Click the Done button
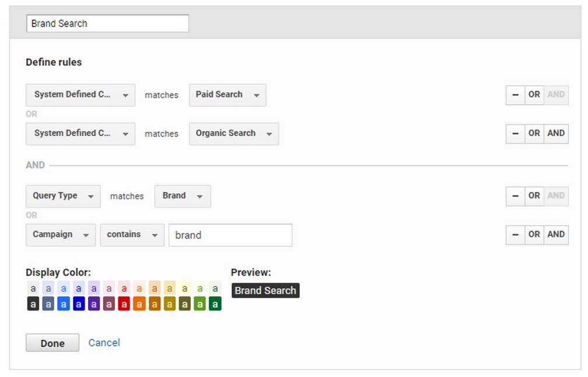The height and width of the screenshot is (377, 588). (52, 343)
